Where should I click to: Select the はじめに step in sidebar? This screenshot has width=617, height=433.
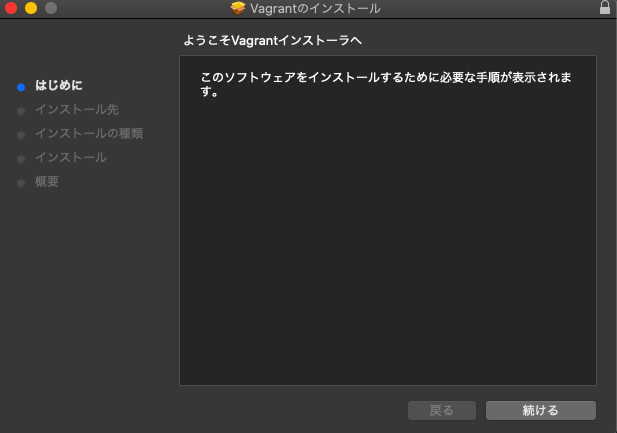pyautogui.click(x=59, y=85)
